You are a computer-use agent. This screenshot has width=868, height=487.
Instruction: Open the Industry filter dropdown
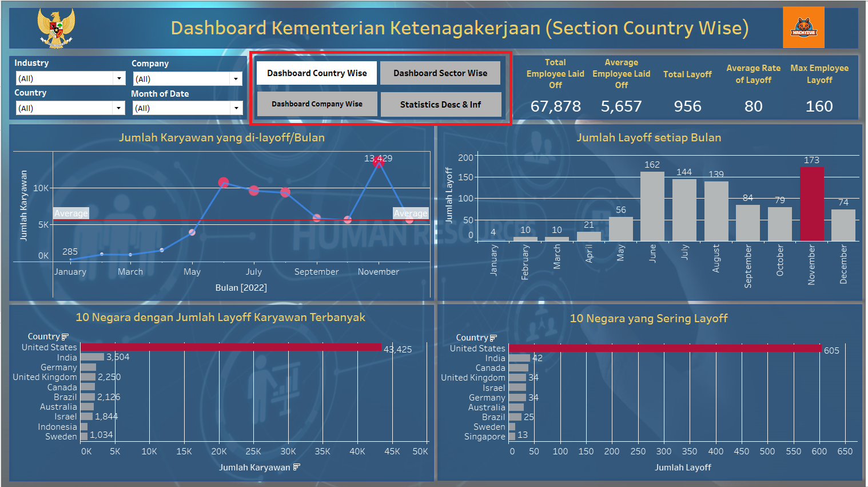tap(119, 78)
